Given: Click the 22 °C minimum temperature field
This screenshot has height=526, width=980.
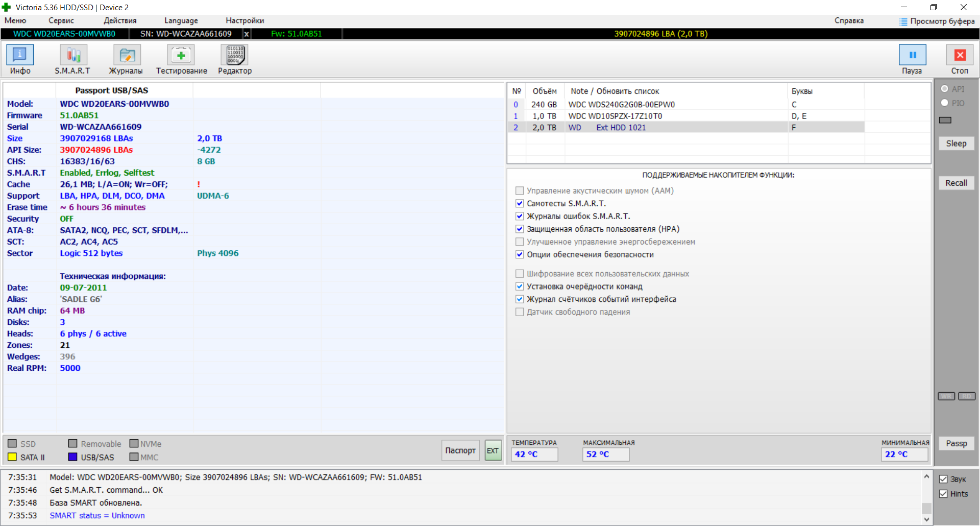Looking at the screenshot, I should tap(904, 454).
